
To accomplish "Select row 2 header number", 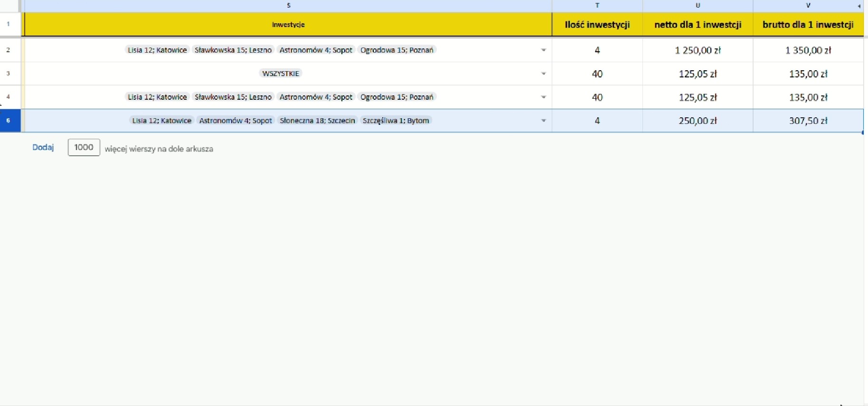I will pos(8,50).
